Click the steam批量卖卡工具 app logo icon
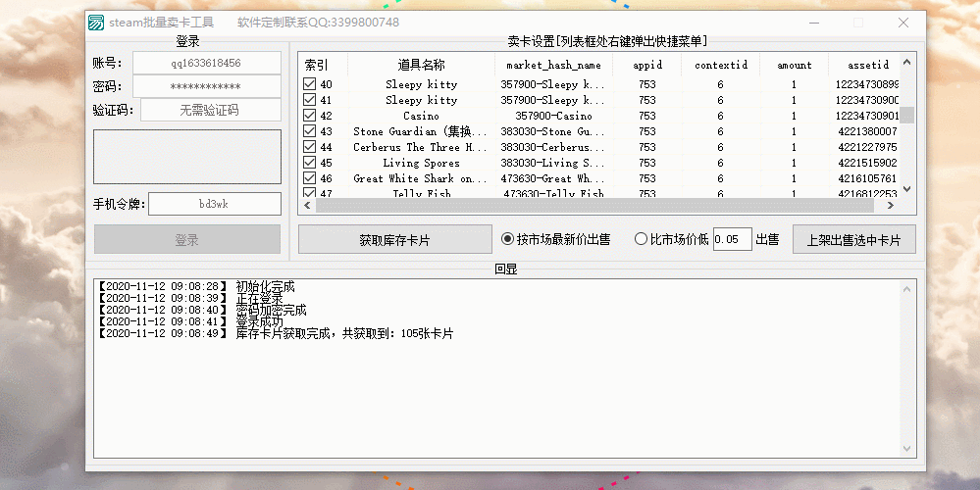Image resolution: width=980 pixels, height=490 pixels. [x=96, y=23]
